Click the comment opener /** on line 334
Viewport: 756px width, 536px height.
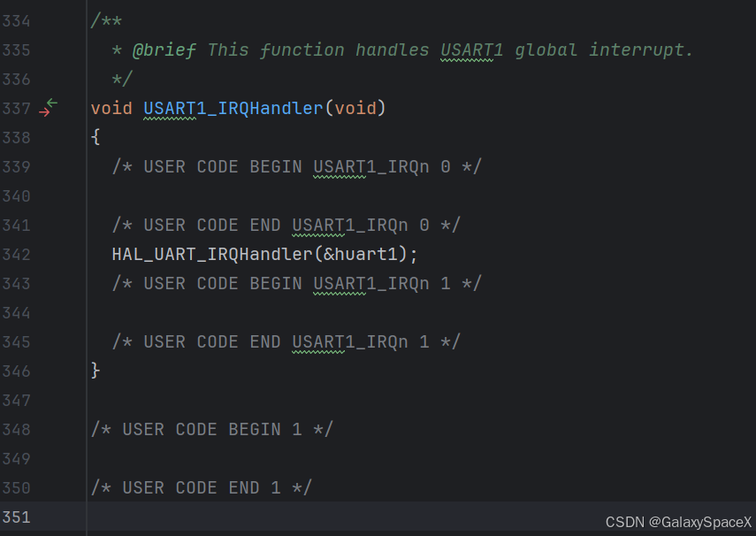coord(106,21)
